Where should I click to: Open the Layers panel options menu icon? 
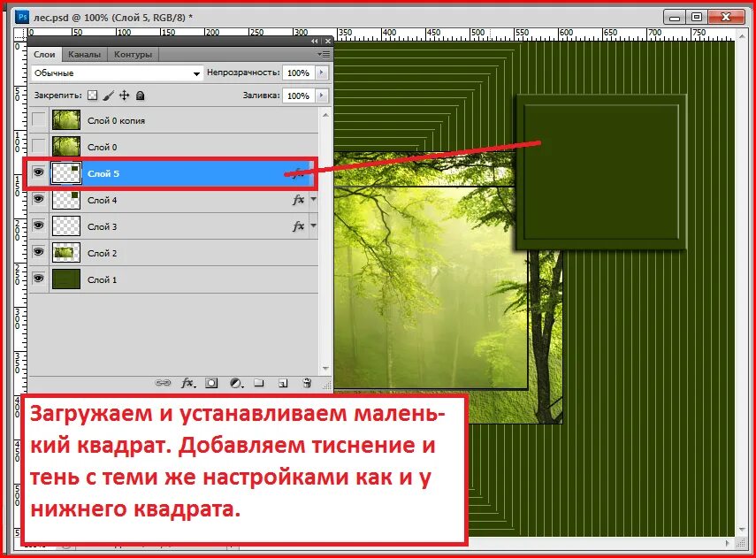(325, 55)
